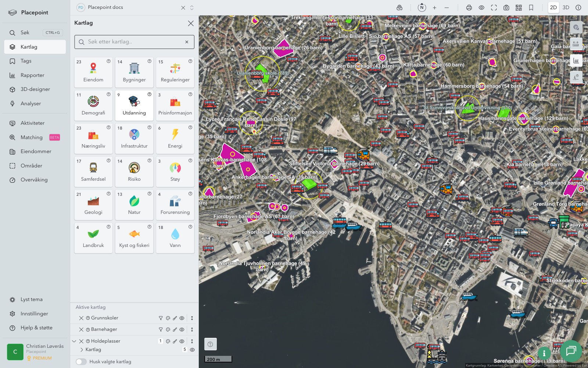
Task: Open Rapporter in the sidebar
Action: [32, 75]
